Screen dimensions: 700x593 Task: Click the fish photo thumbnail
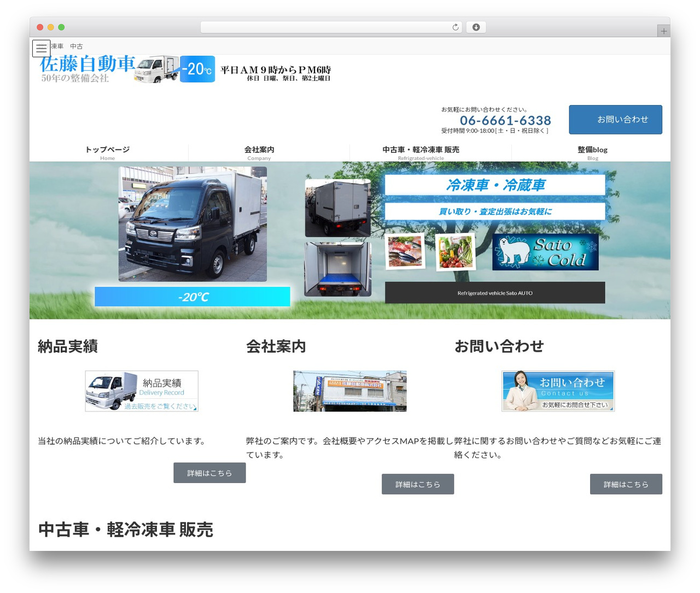(405, 252)
